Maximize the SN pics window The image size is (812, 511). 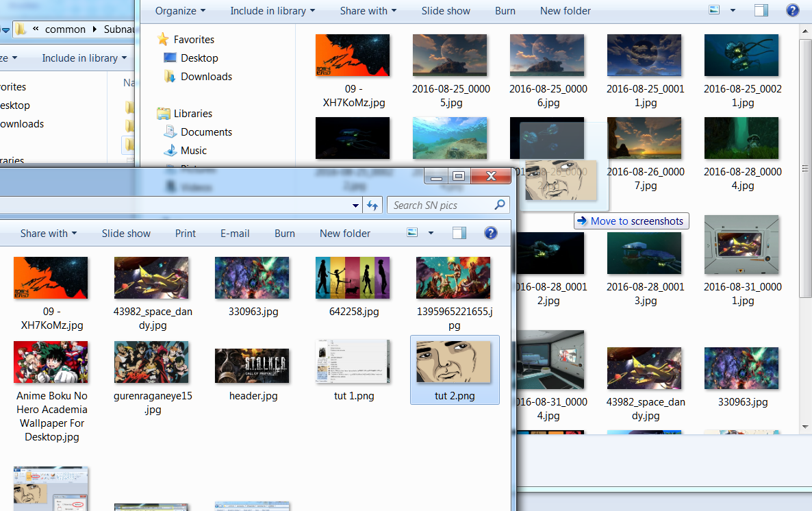click(x=458, y=176)
